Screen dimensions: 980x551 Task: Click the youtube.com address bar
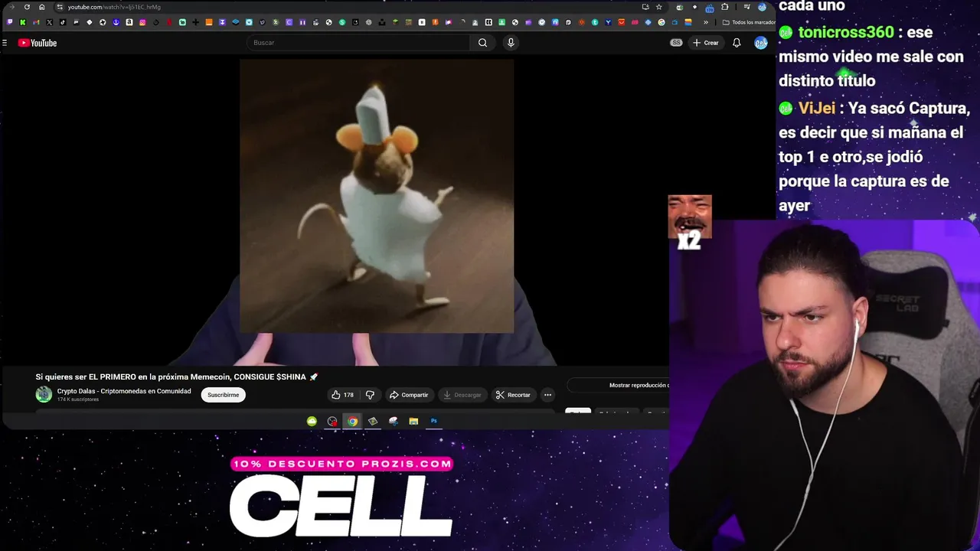click(345, 7)
